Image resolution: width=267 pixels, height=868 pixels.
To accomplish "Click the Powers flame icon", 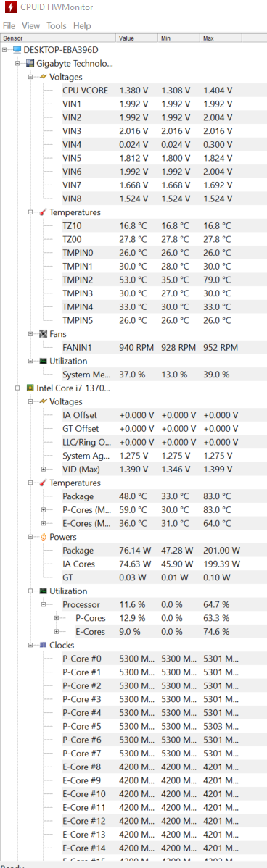I will (x=44, y=537).
